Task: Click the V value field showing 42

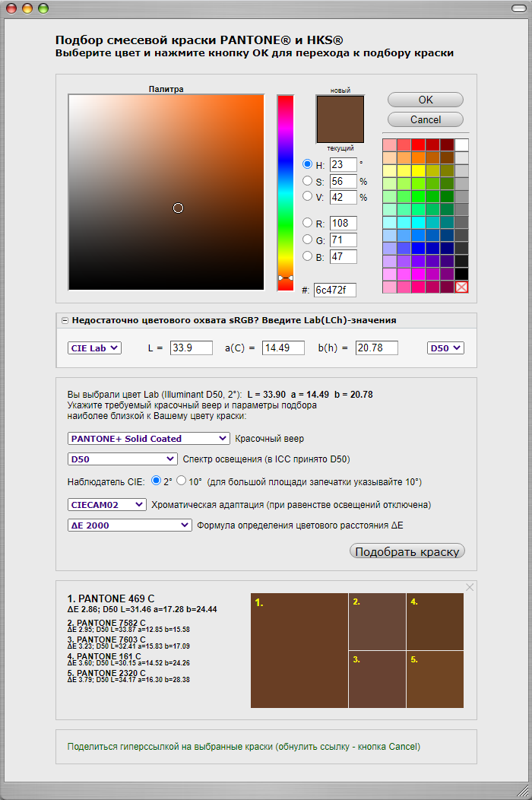Action: coord(344,197)
